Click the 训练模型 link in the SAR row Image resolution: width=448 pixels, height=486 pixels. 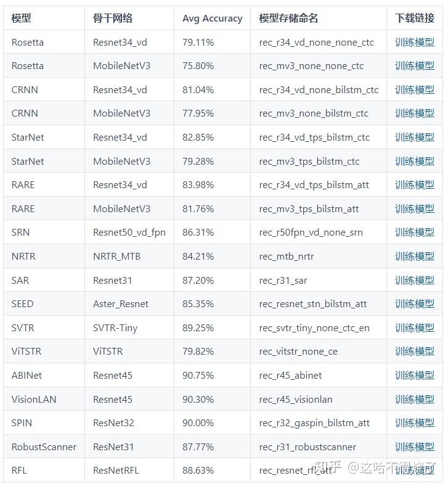coord(414,280)
